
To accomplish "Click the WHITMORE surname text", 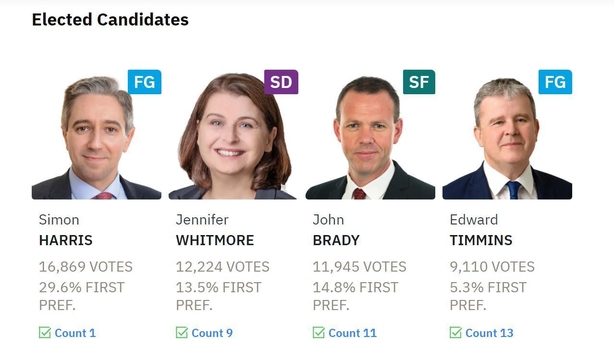I will click(x=215, y=240).
